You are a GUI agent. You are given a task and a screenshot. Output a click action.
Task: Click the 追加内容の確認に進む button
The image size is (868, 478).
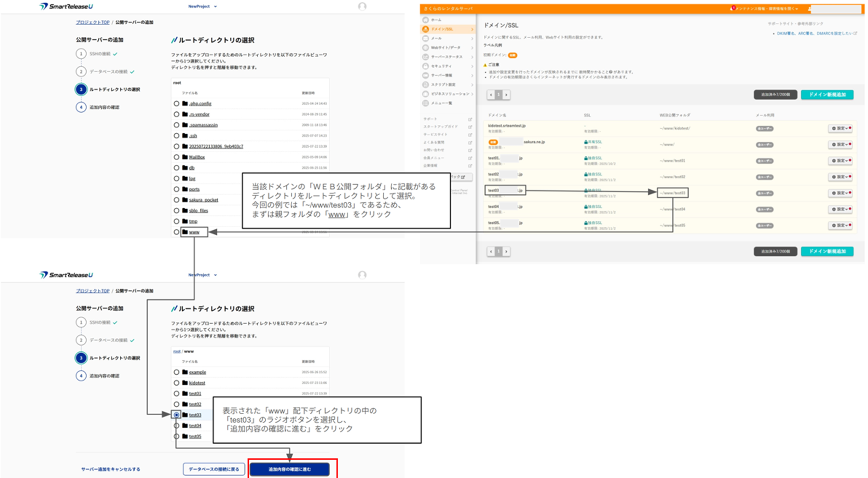coord(289,469)
